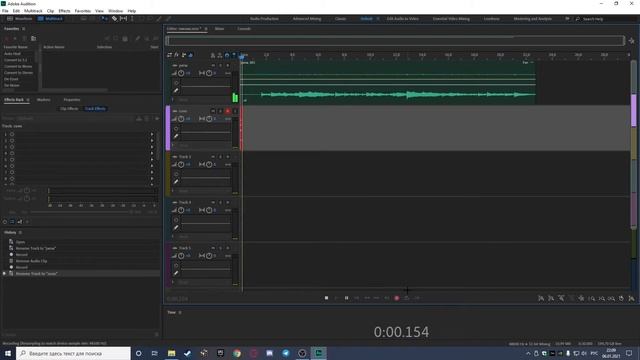Click the time display 0:00.154

click(401, 332)
